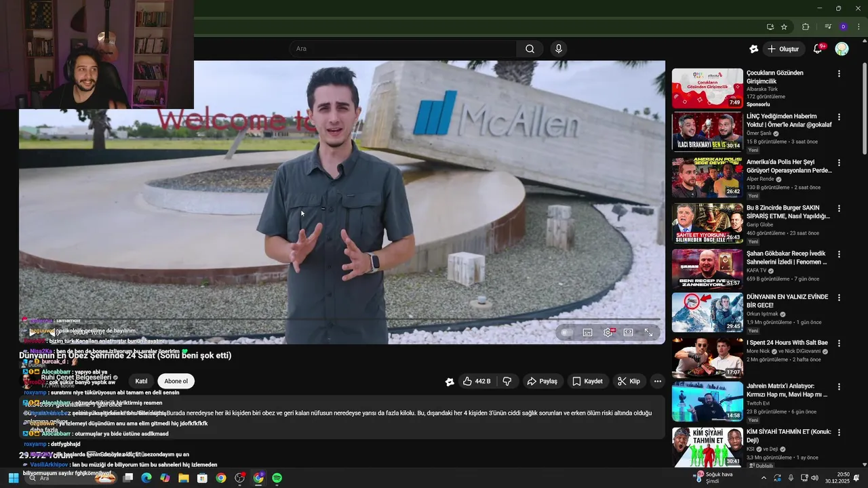Open Chrome media controls icon
The height and width of the screenshot is (488, 868).
coord(828,27)
